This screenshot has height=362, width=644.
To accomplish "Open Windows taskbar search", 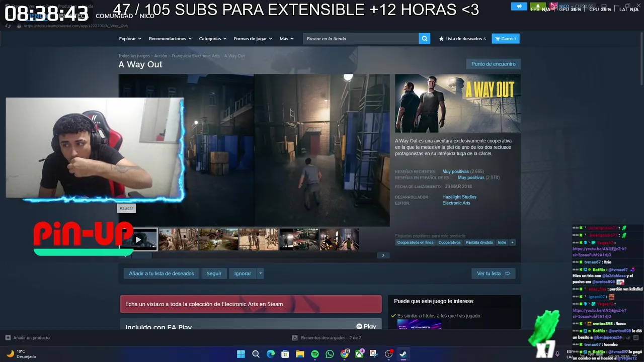I will (x=256, y=354).
